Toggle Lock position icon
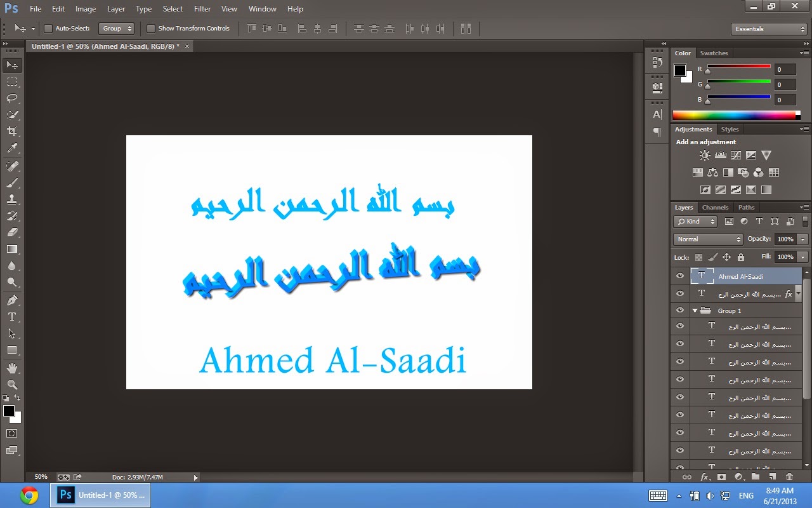The image size is (812, 508). 727,257
